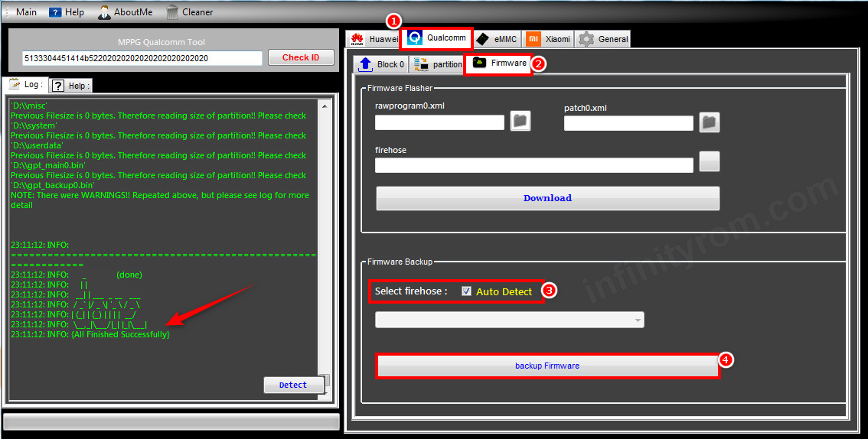Click the progress bar at the bottom left
868x439 pixels.
point(171,422)
